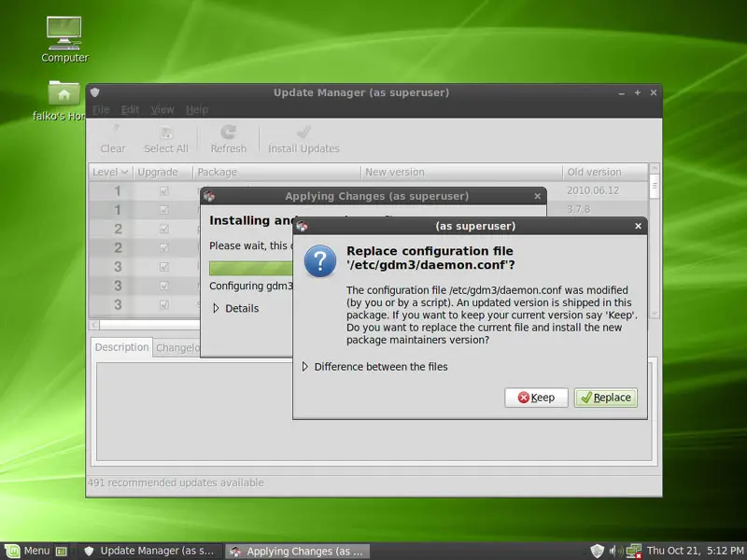This screenshot has height=560, width=747.
Task: Expand the Details section in Applying Changes
Action: pos(218,308)
